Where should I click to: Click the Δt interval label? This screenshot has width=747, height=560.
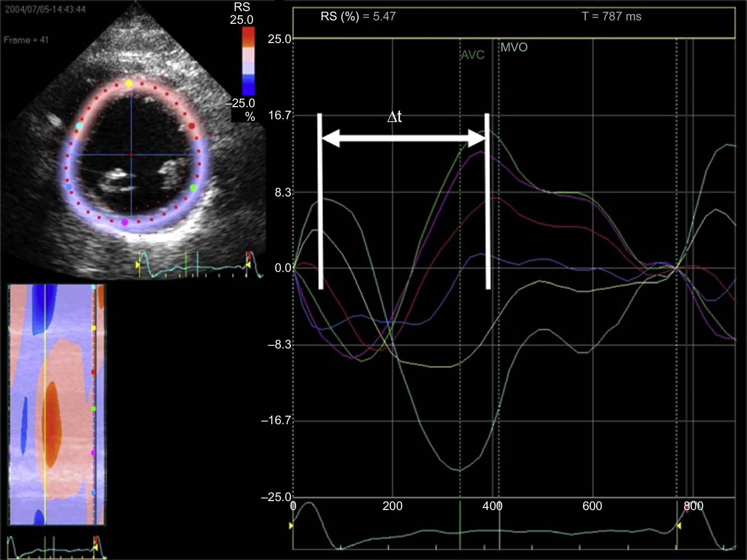(394, 117)
